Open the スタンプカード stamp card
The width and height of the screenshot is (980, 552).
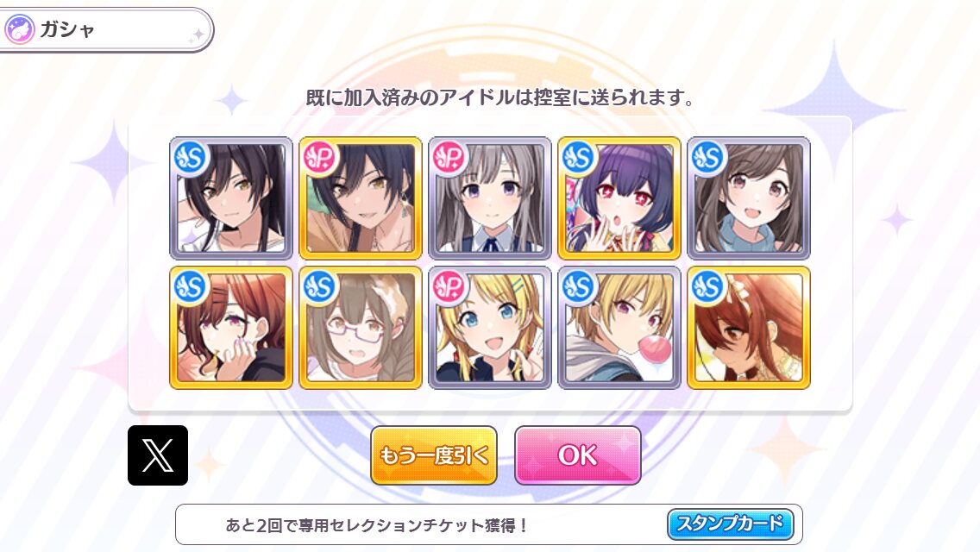731,524
